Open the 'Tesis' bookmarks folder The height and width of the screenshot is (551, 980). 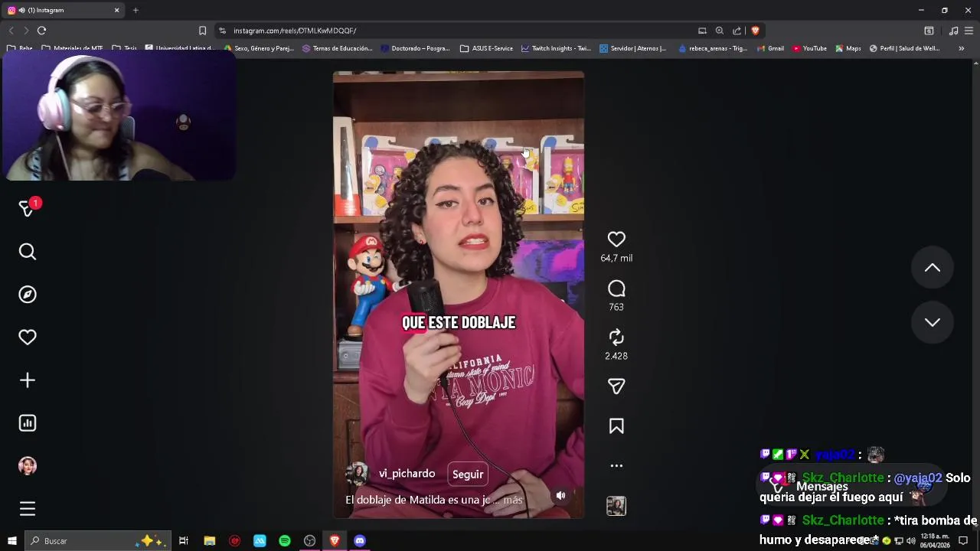click(x=125, y=48)
